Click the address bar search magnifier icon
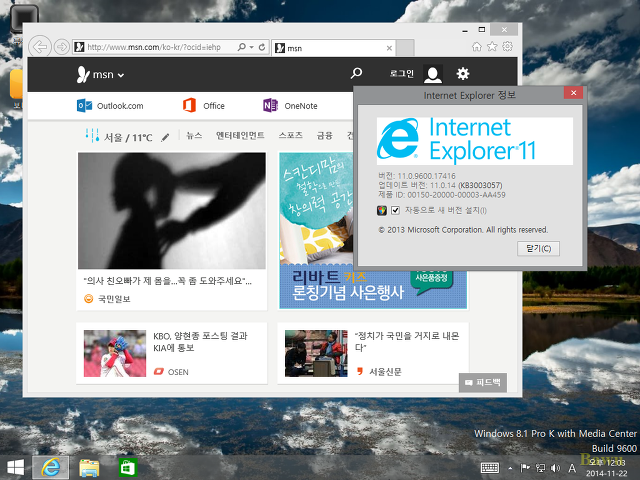Image resolution: width=640 pixels, height=480 pixels. 242,47
